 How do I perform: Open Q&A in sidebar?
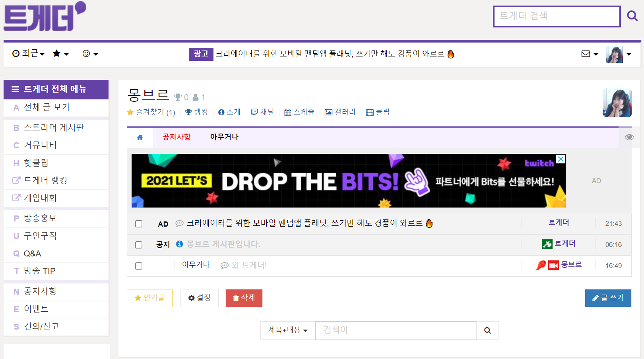click(x=56, y=253)
